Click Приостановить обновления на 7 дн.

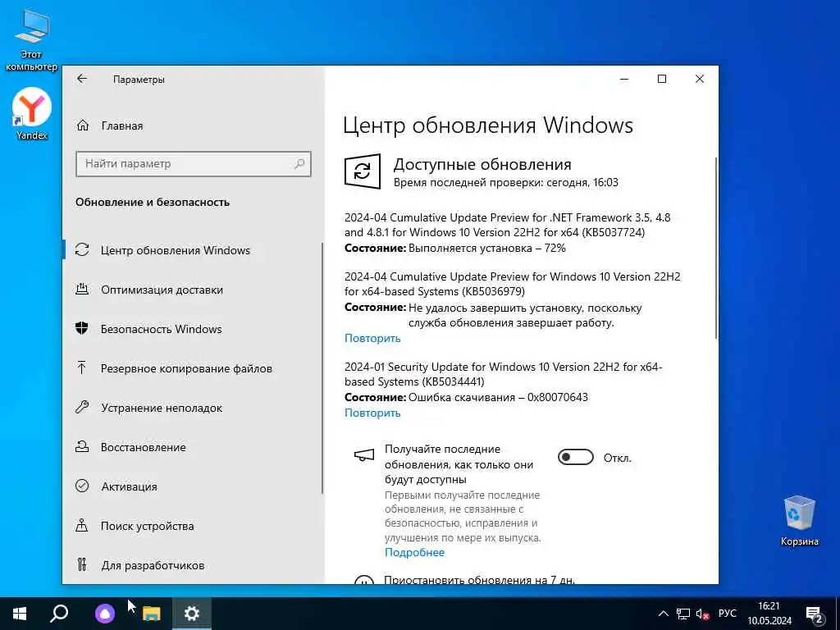479,580
